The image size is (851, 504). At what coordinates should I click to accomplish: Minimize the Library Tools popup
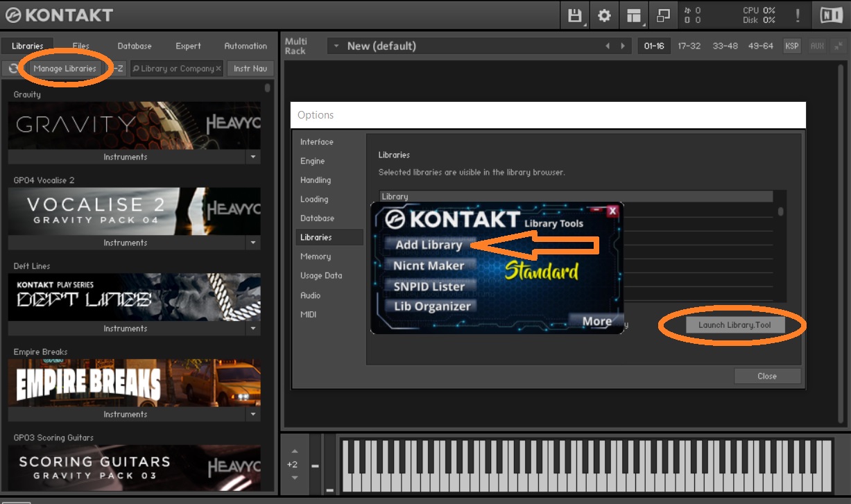coord(597,209)
